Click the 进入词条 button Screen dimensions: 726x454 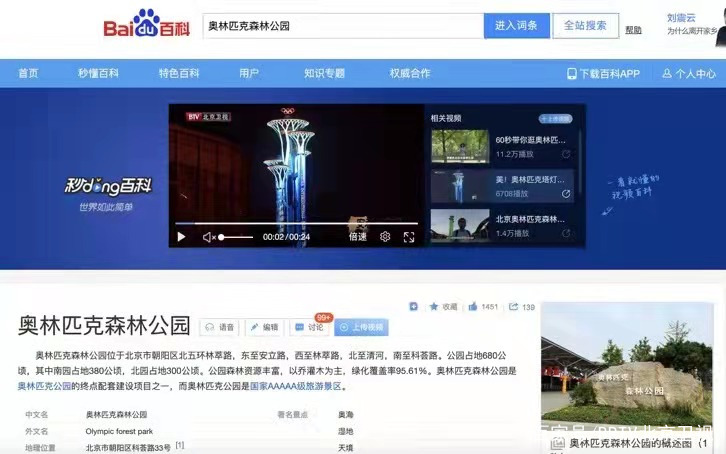click(x=516, y=25)
